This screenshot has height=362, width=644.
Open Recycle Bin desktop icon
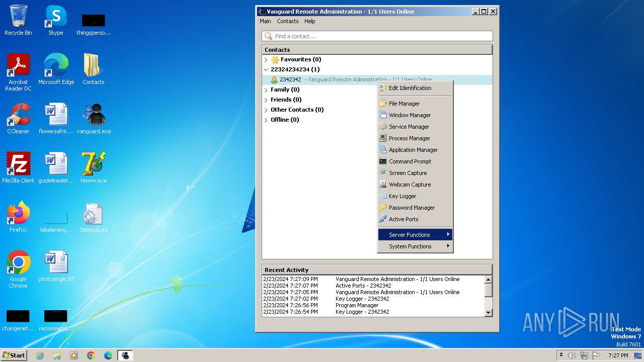[x=18, y=20]
